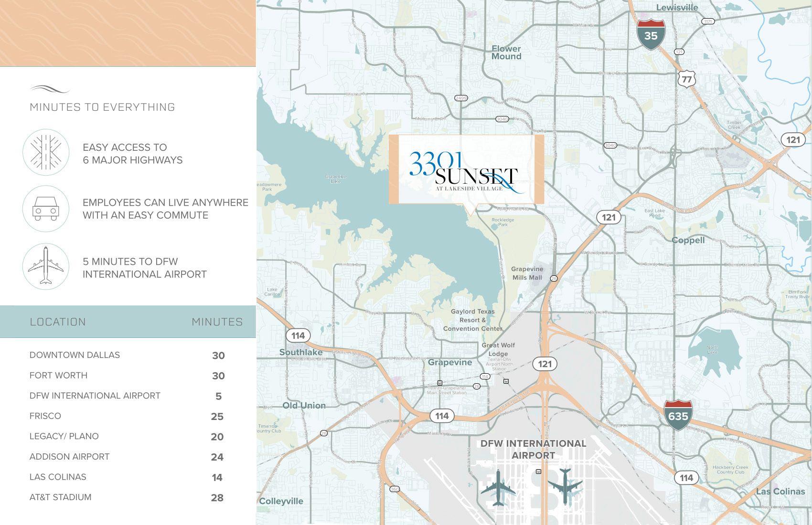Select the Addison Airport row label
Image resolution: width=812 pixels, height=525 pixels.
coord(69,457)
